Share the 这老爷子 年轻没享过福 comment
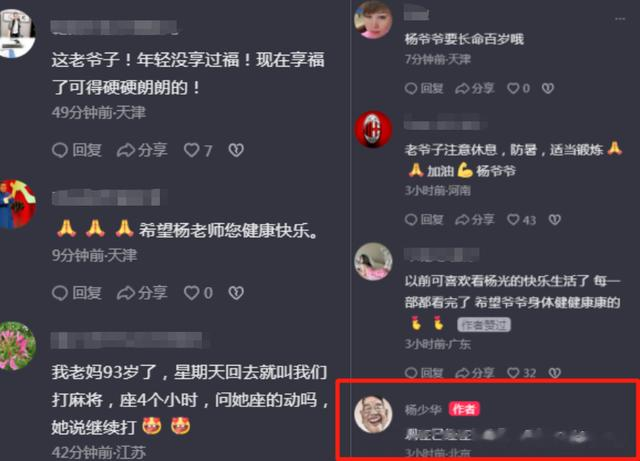640x461 pixels. coord(142,150)
